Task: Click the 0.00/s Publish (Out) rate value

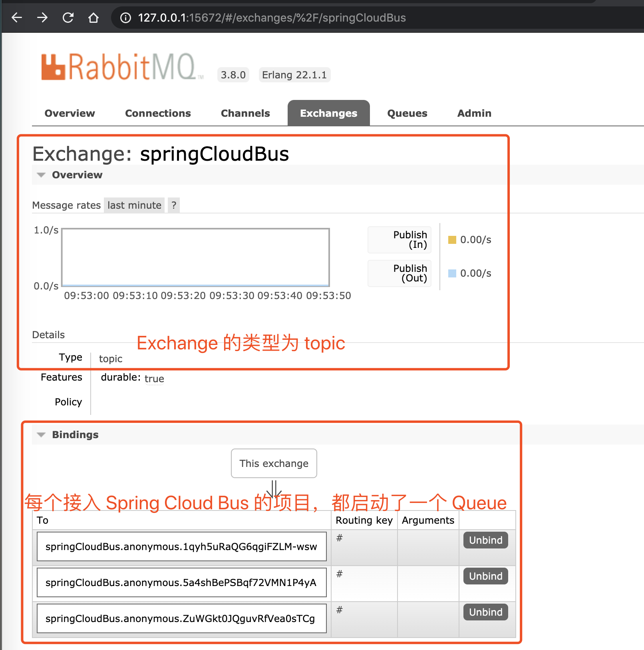Action: pyautogui.click(x=476, y=273)
